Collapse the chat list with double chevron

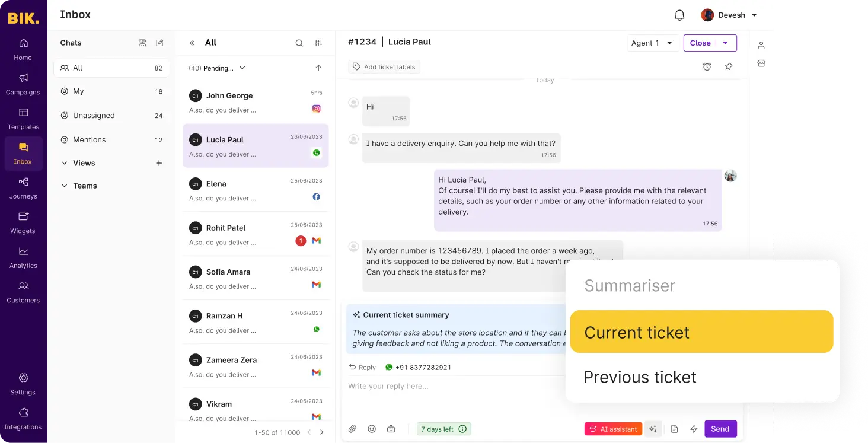click(x=192, y=43)
